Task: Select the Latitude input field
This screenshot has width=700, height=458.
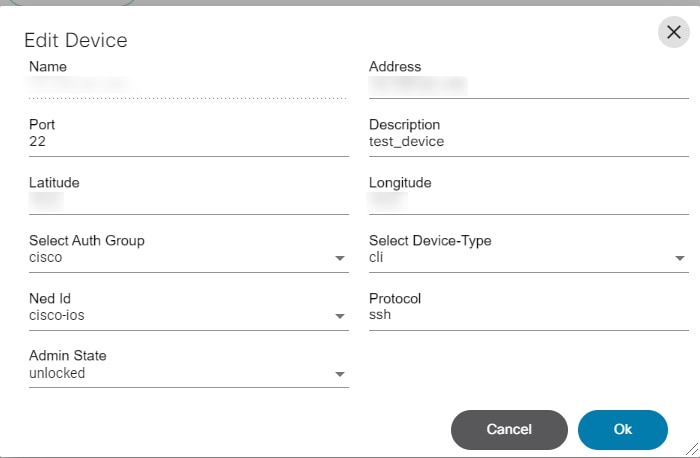Action: click(x=188, y=201)
